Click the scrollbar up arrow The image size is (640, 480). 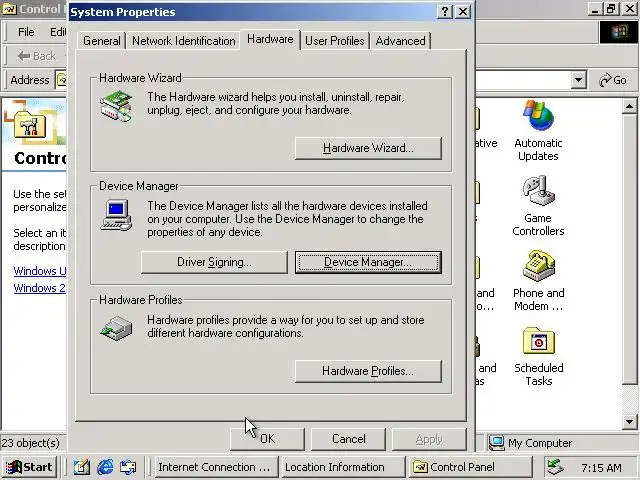pos(629,107)
